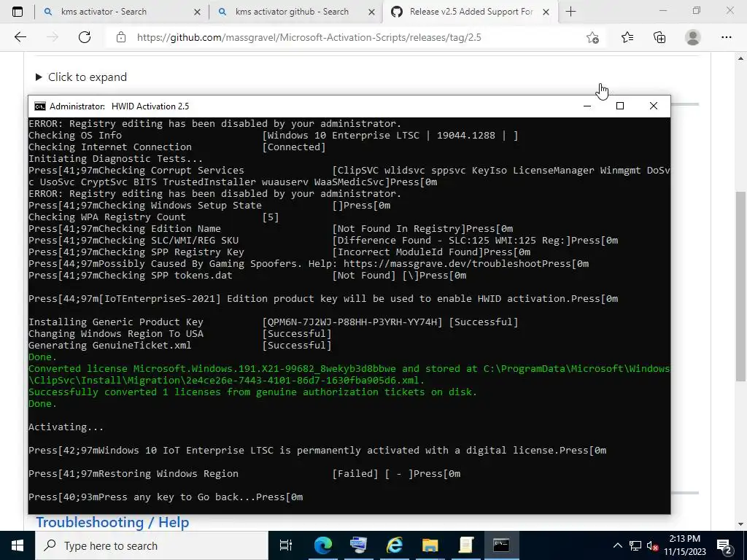Click 'Successfully converted 1 licenses' green line
The width and height of the screenshot is (747, 560).
252,392
